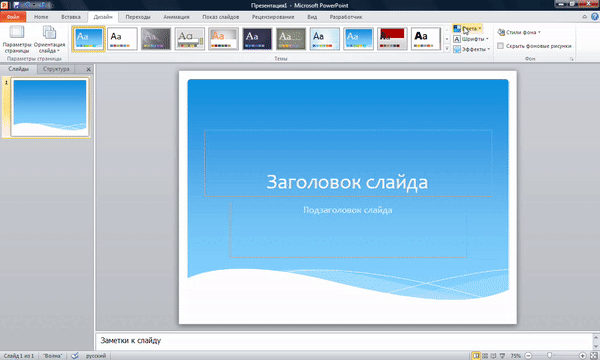Viewport: 600px width, 360px height.
Task: Apply the theme with red header block
Action: tap(392, 39)
